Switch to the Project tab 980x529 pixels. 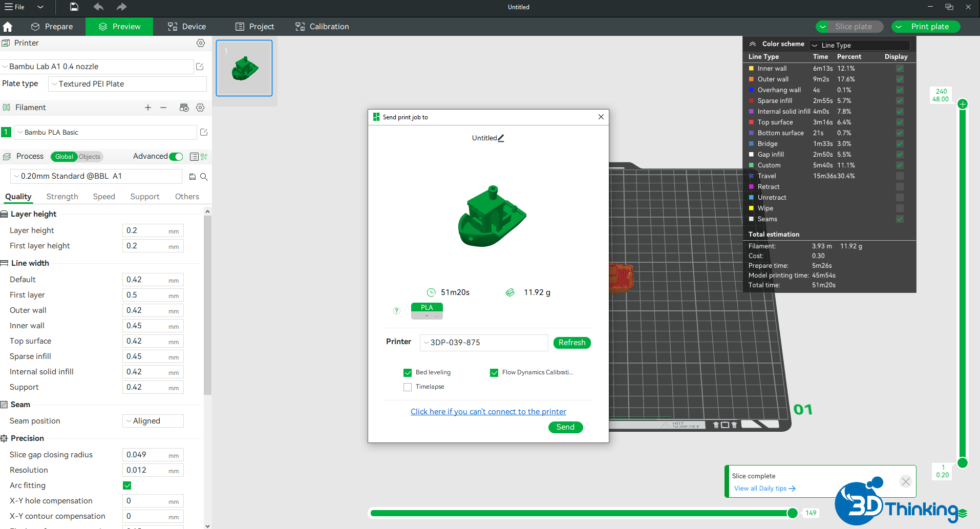pos(255,27)
